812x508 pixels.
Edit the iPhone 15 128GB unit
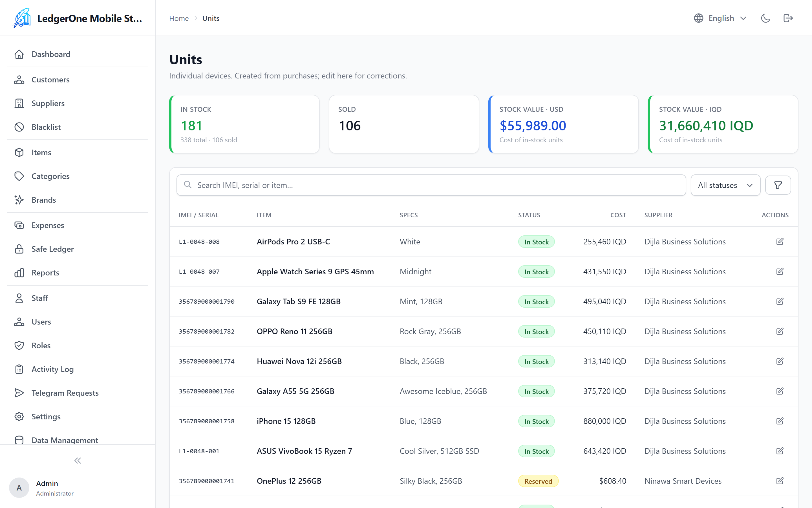[x=780, y=421]
